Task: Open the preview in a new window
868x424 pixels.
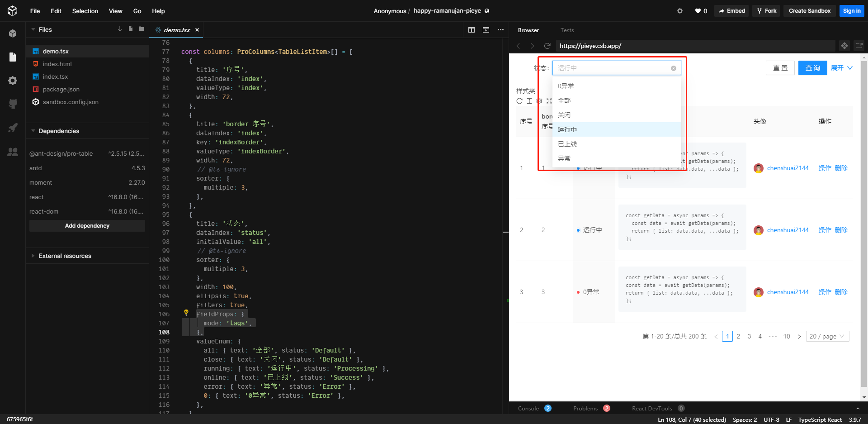Action: 859,46
